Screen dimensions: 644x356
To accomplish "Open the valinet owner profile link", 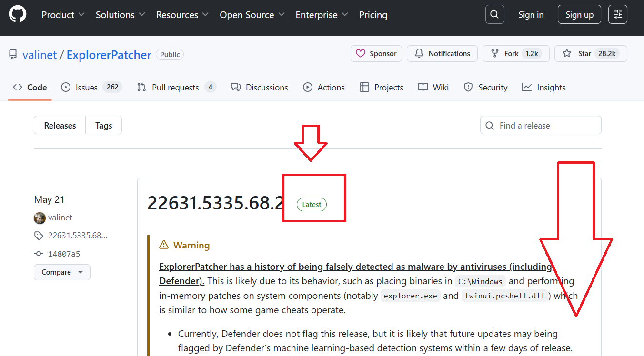I will coord(40,55).
